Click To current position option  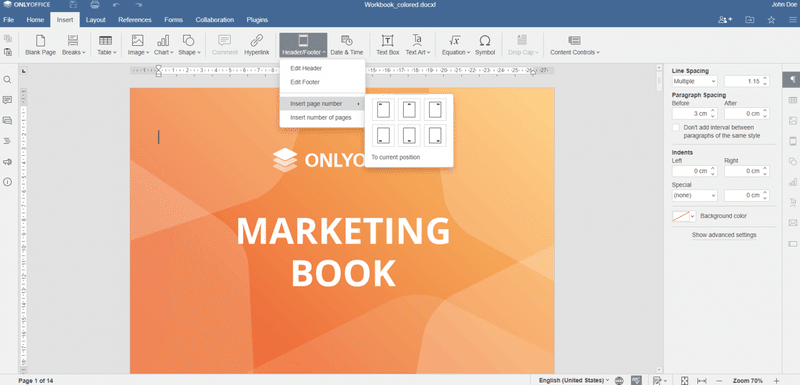(x=395, y=157)
